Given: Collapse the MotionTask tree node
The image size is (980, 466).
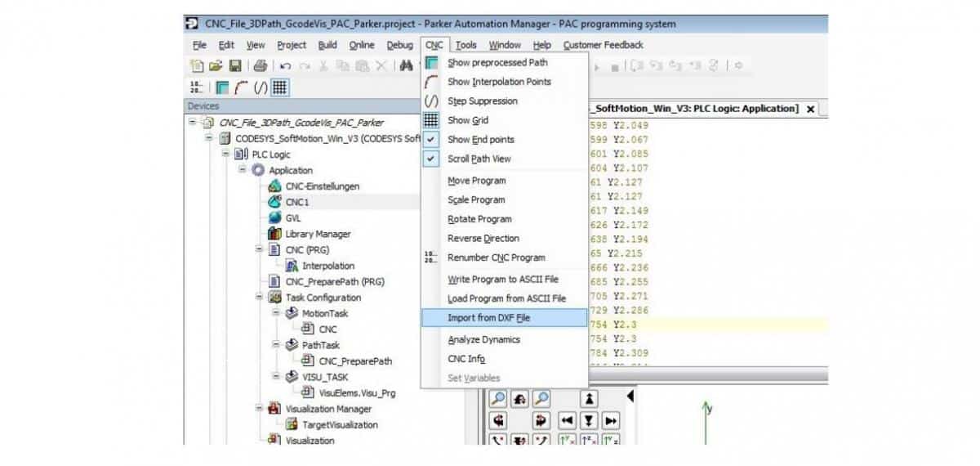Looking at the screenshot, I should click(275, 313).
